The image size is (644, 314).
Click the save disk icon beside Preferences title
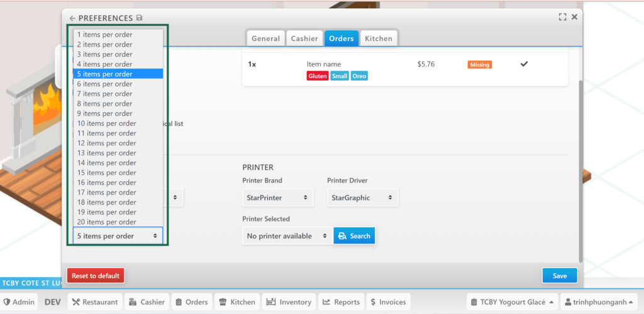139,18
